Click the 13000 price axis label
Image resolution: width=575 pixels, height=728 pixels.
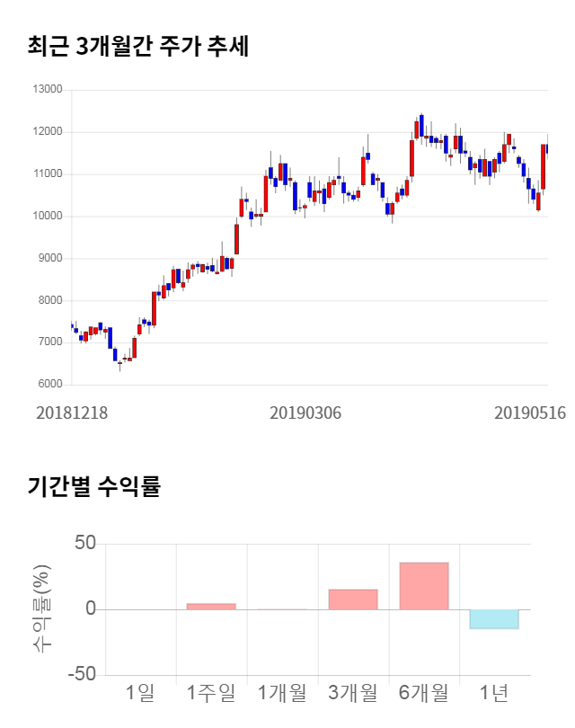(47, 90)
